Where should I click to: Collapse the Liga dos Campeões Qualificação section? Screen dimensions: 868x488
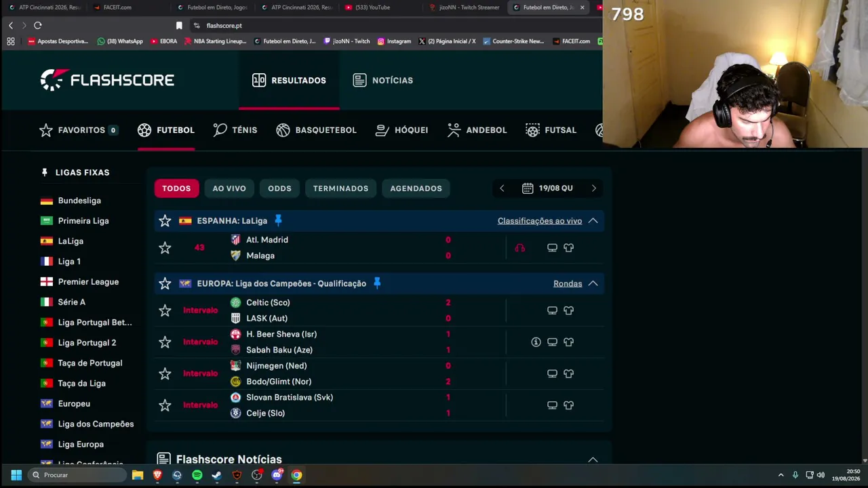coord(593,283)
